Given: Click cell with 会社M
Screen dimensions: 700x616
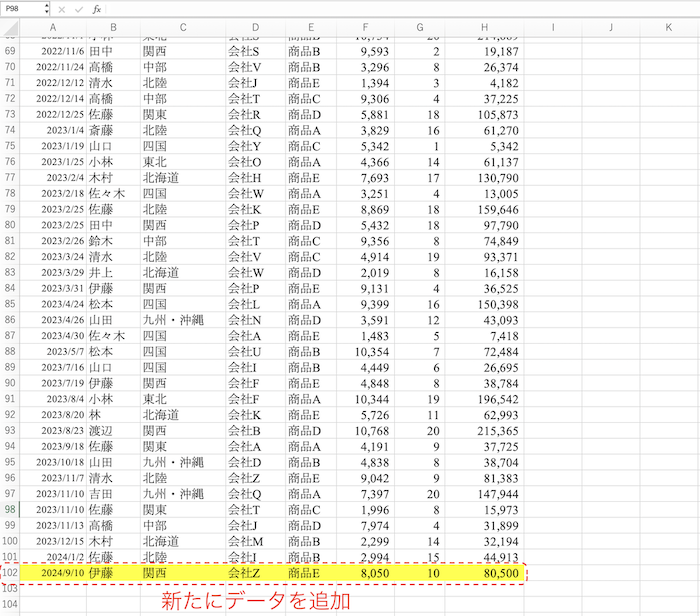Looking at the screenshot, I should (255, 541).
